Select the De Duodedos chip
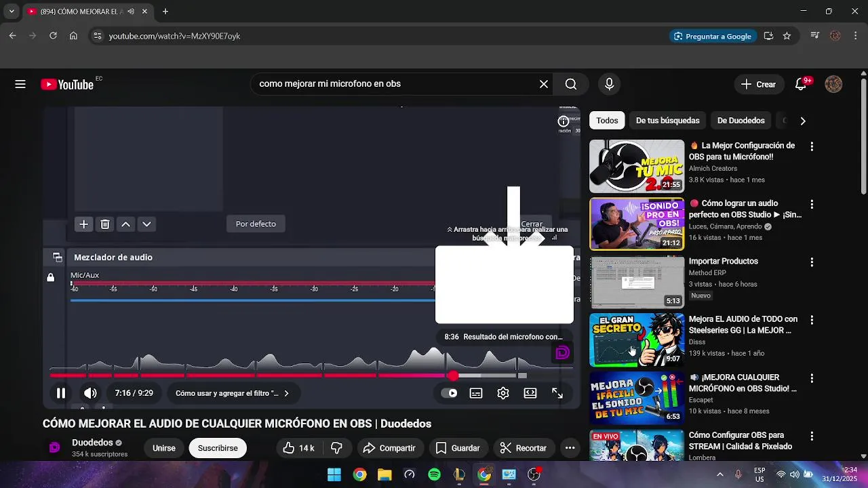868x488 pixels. click(741, 121)
